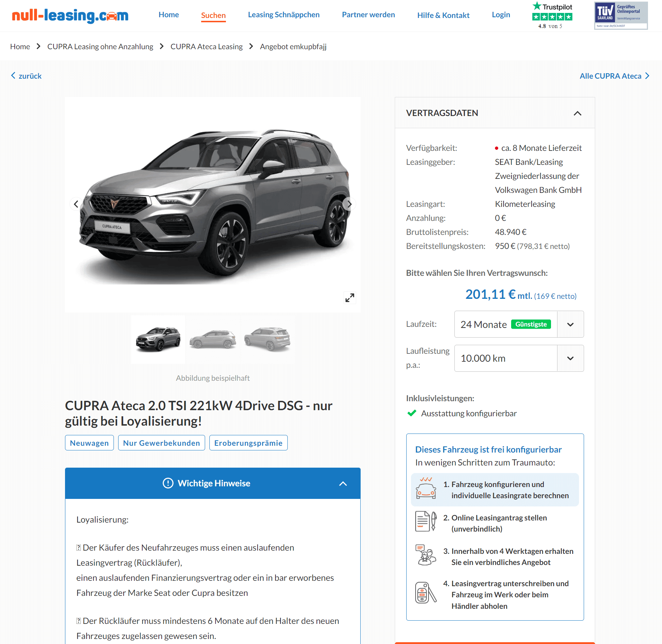Show the previous car image
This screenshot has width=662, height=644.
point(76,204)
